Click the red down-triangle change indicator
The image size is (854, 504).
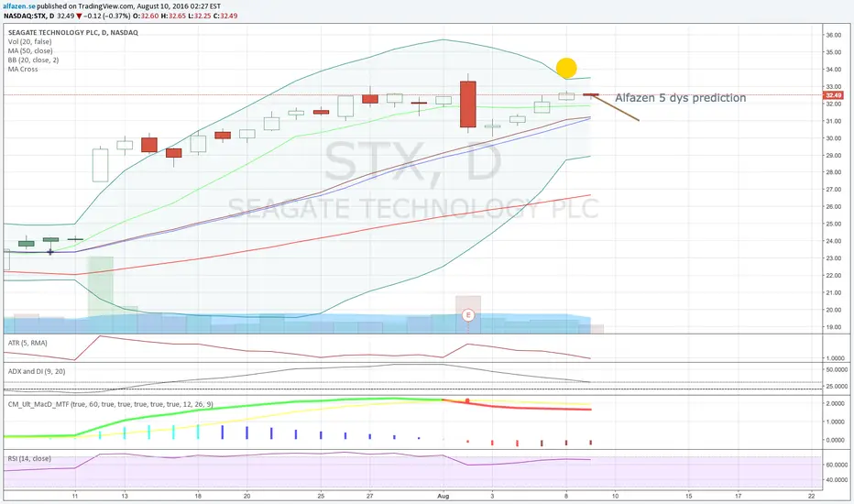point(79,16)
